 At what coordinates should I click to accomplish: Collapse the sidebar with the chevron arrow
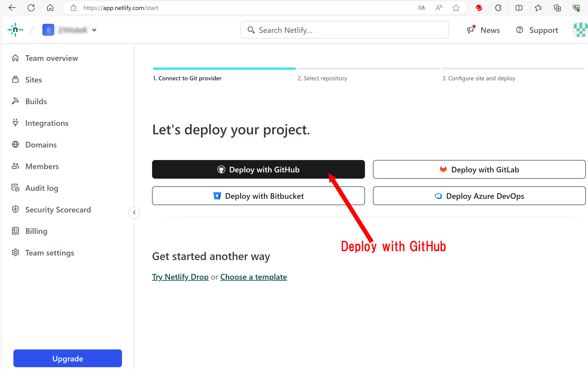coord(134,213)
